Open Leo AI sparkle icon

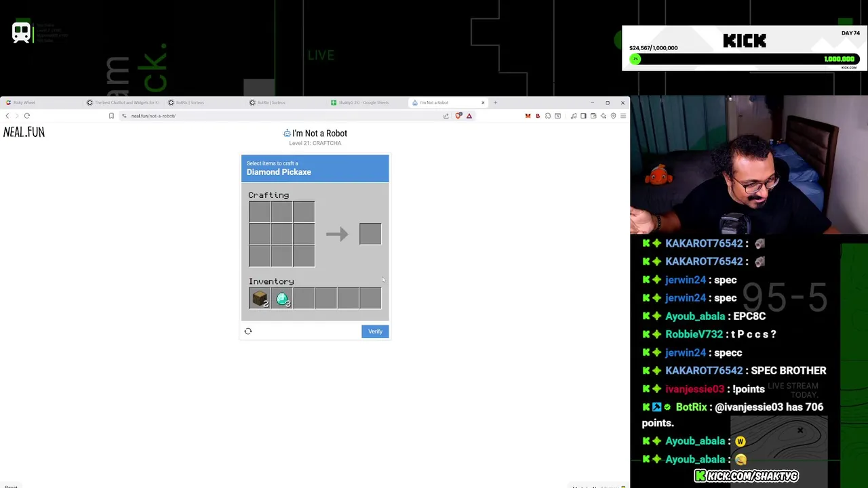[604, 116]
